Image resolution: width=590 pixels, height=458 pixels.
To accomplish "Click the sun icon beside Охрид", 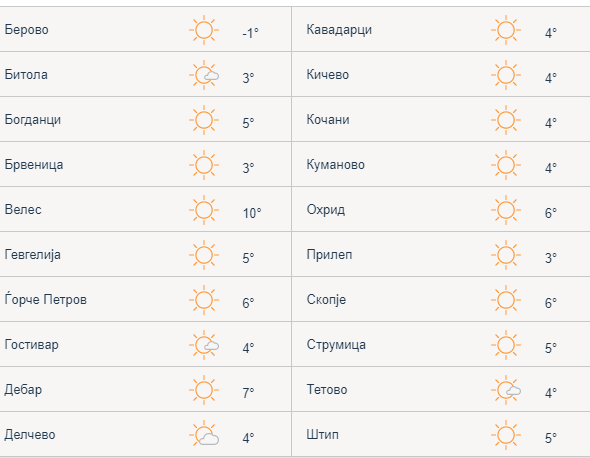I will coord(506,210).
